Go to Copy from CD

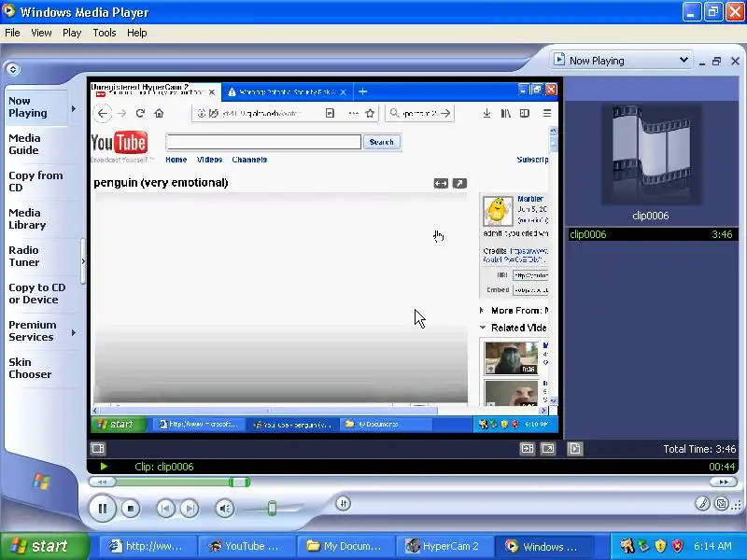click(35, 181)
